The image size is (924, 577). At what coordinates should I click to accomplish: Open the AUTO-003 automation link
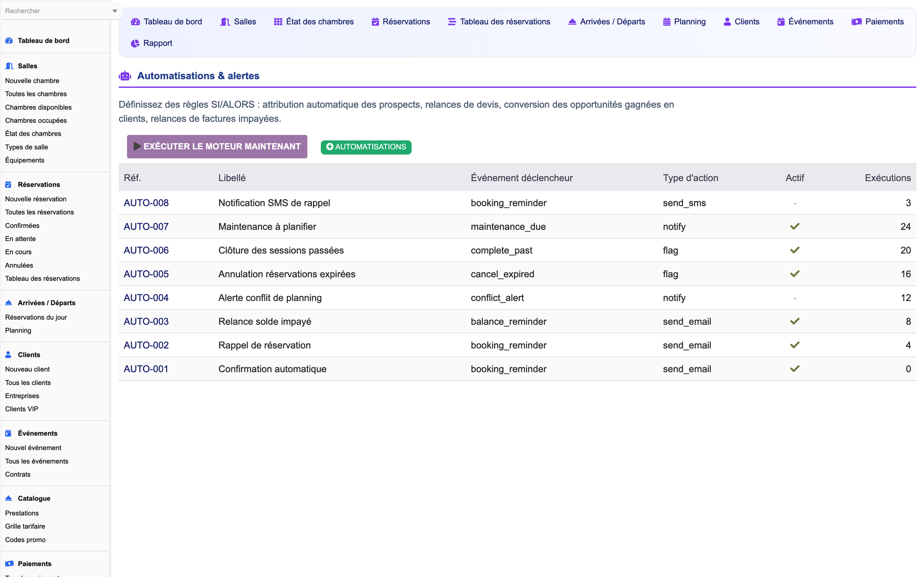coord(146,322)
